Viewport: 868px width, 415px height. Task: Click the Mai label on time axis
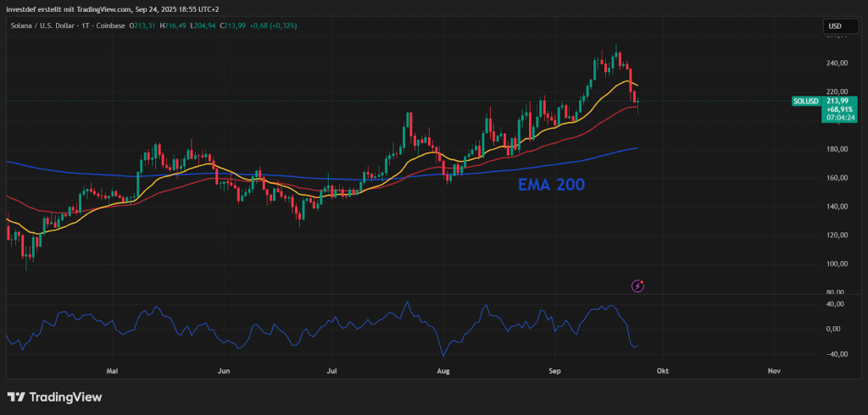pos(111,371)
